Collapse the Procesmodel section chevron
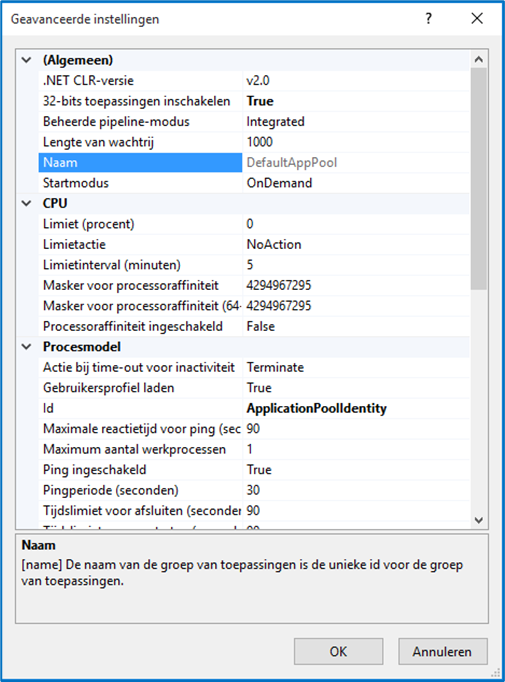Image resolution: width=505 pixels, height=682 pixels. (x=27, y=347)
